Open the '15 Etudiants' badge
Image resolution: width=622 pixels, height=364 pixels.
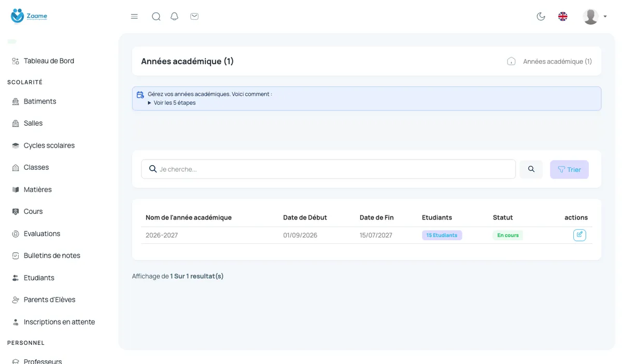[x=442, y=235]
